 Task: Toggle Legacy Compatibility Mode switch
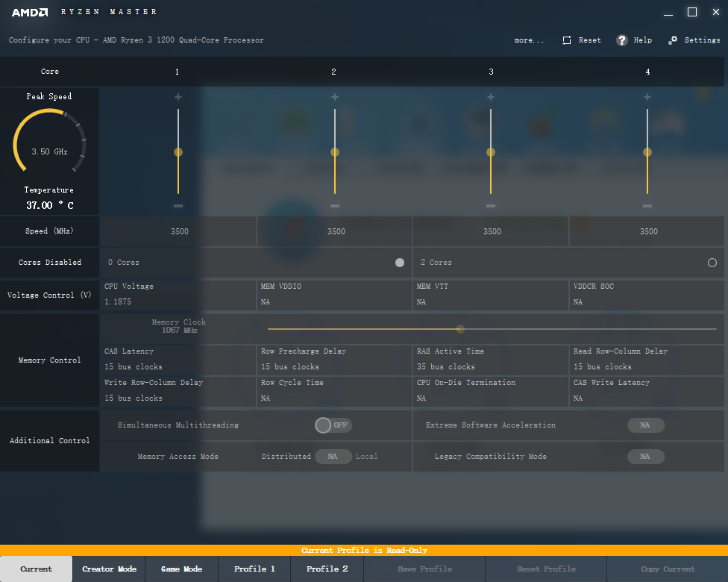pyautogui.click(x=646, y=457)
